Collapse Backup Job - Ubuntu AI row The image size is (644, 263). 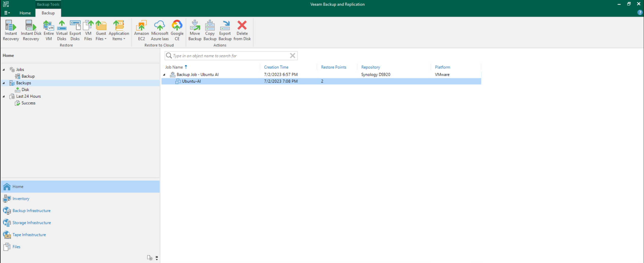pos(164,74)
